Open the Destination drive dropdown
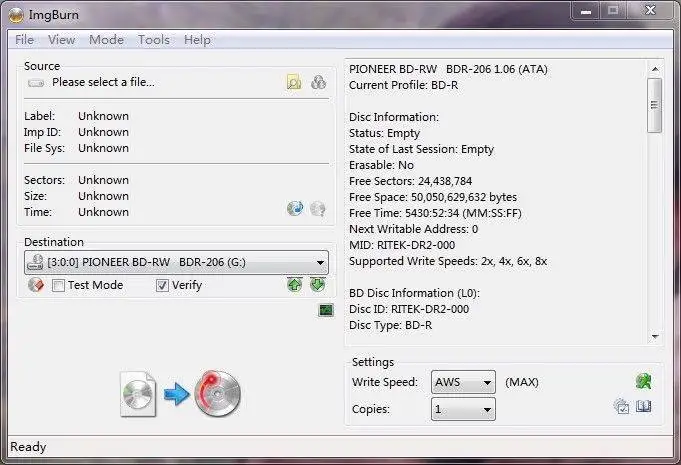Screen dimensions: 681x465 [176, 262]
